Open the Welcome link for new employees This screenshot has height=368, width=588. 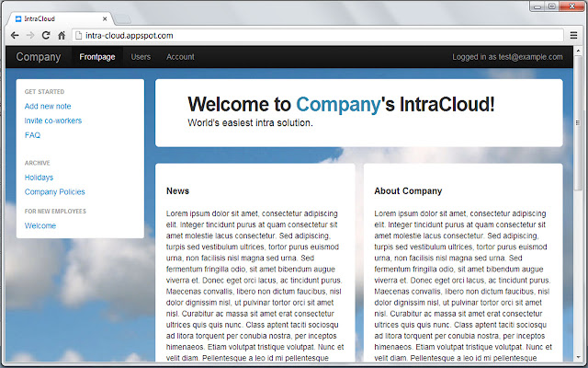[40, 225]
